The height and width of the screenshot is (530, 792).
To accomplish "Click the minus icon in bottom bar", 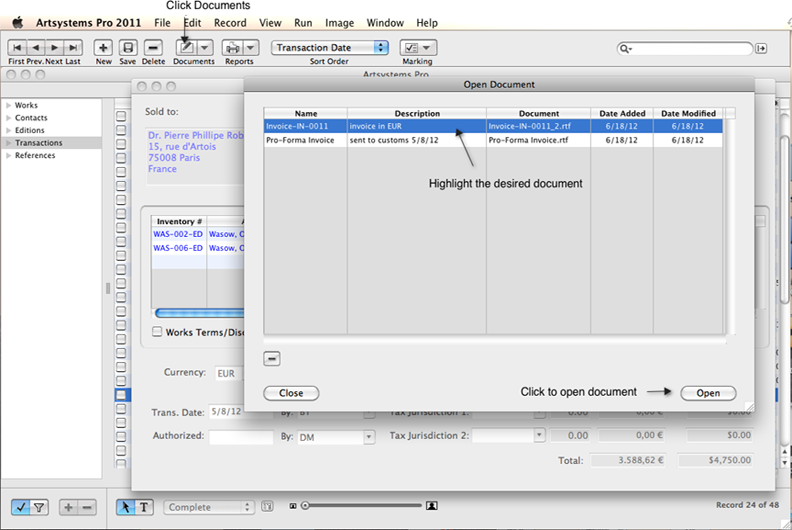I will click(x=87, y=507).
